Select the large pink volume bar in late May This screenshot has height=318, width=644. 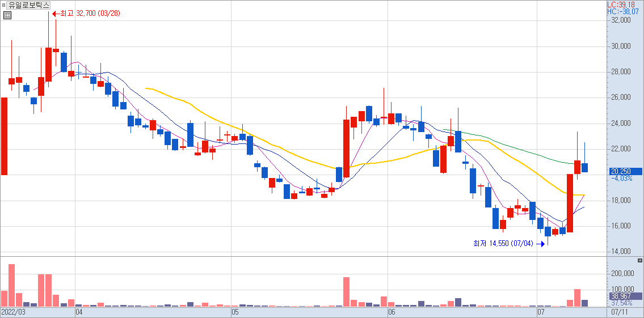click(346, 292)
